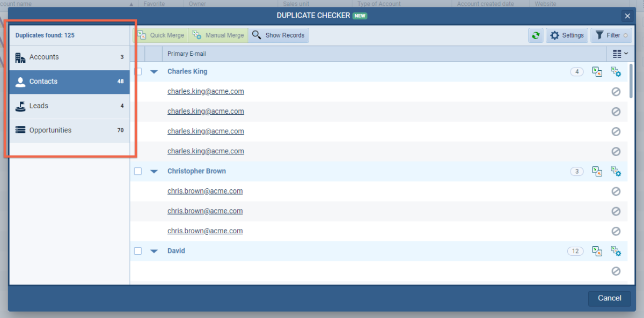This screenshot has height=318, width=644.
Task: Click Show Records button
Action: coord(278,35)
